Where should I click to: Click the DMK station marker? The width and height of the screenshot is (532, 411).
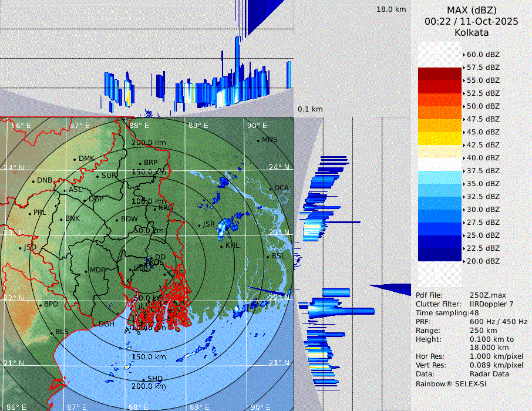[75, 159]
